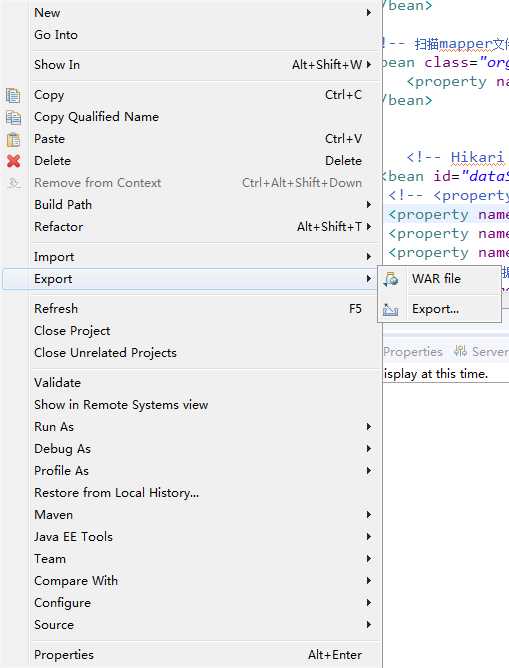Click the highlighted property line in editor
The image size is (509, 668).
coord(446,214)
